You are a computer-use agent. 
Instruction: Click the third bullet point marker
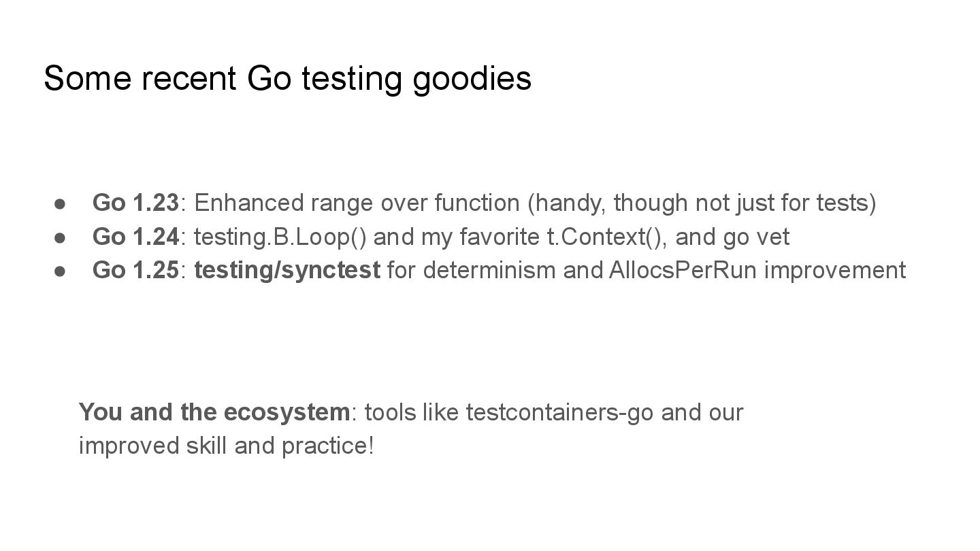(x=60, y=271)
